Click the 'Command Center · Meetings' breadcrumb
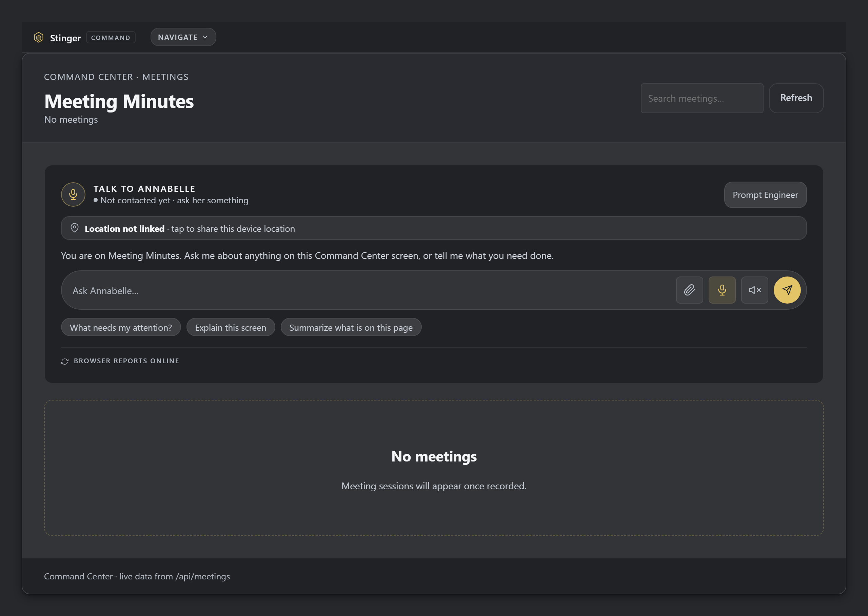Image resolution: width=868 pixels, height=616 pixels. coord(116,77)
